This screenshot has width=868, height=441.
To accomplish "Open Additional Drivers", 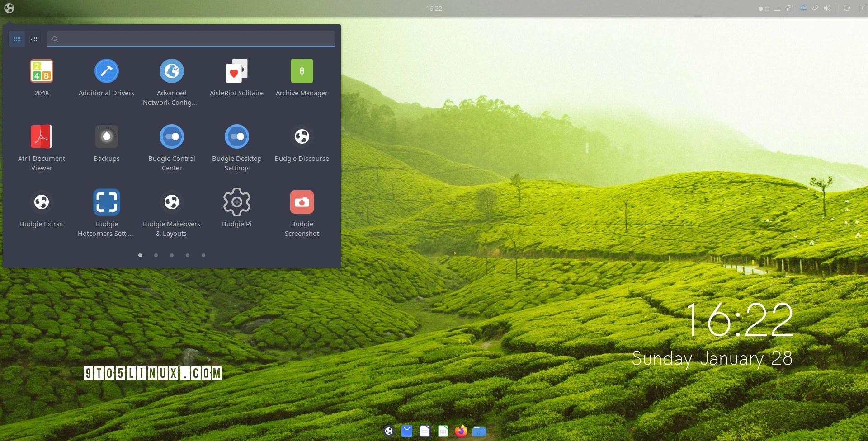I will pos(106,71).
